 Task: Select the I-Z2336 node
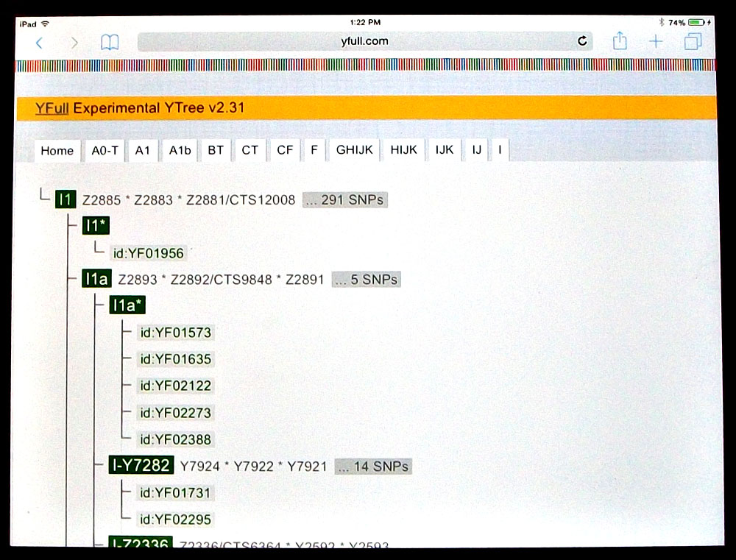141,542
